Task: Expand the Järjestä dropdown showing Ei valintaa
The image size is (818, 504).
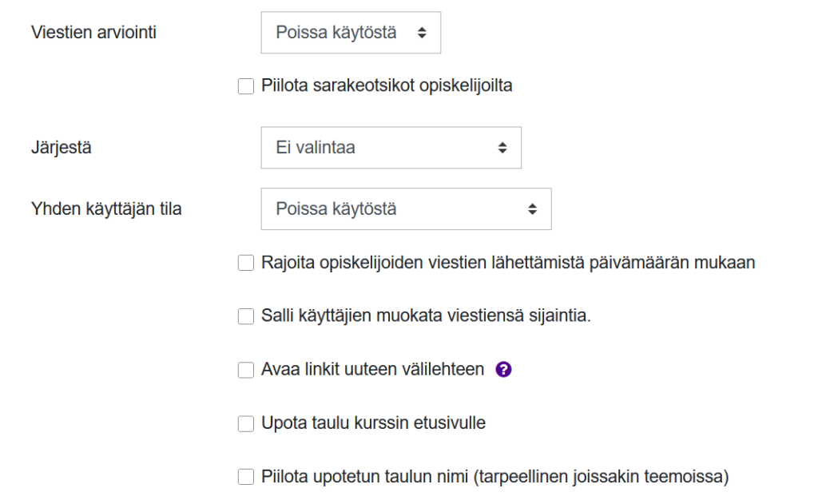Action: coord(391,148)
